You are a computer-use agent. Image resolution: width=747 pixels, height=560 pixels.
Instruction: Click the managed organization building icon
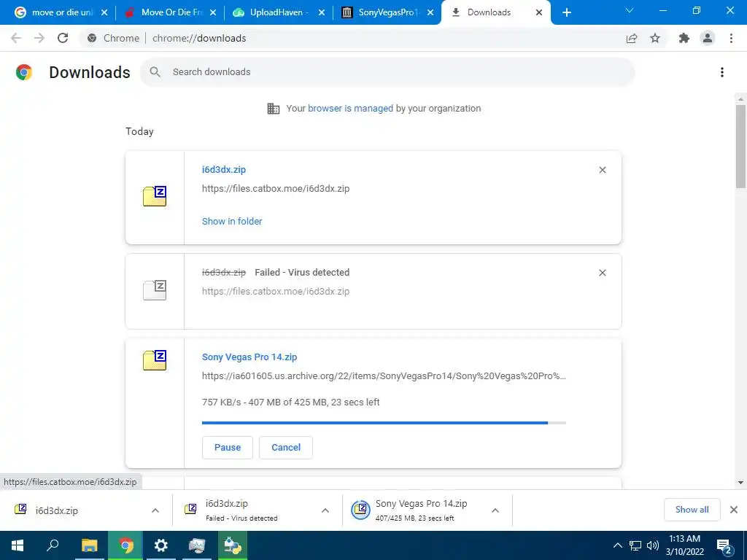274,109
